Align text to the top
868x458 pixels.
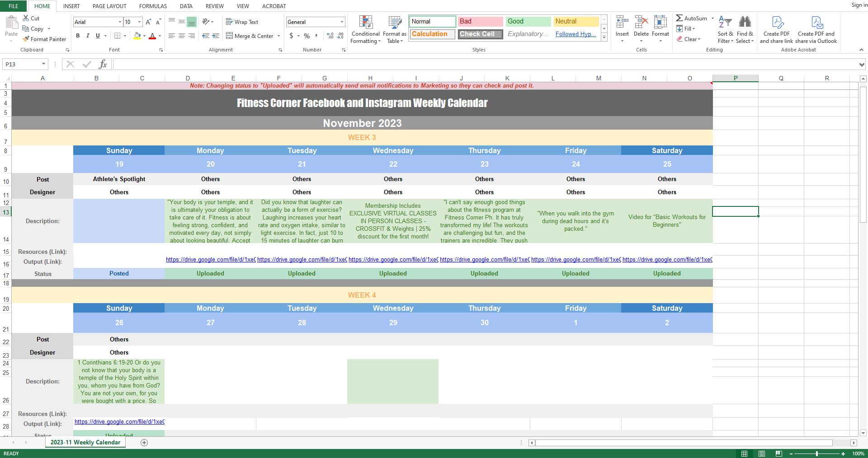coord(172,22)
